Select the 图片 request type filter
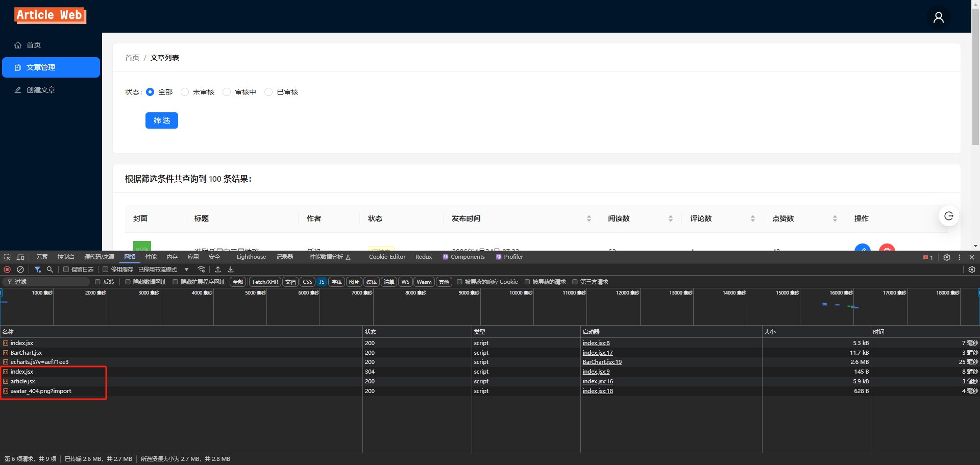The width and height of the screenshot is (980, 465). pyautogui.click(x=354, y=282)
